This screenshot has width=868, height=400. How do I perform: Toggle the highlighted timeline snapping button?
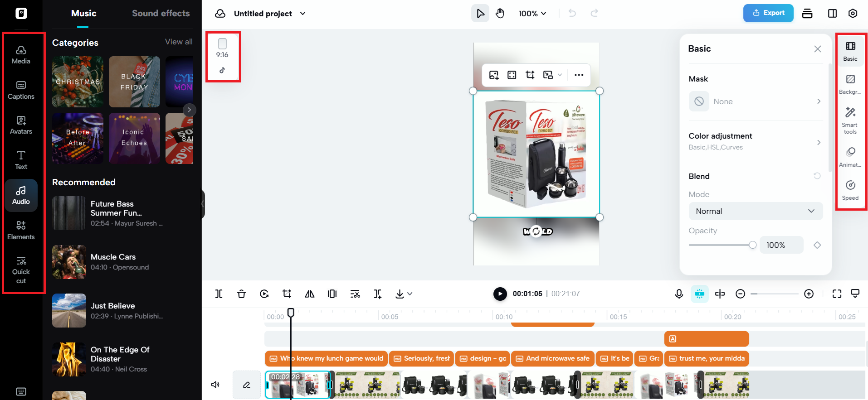tap(700, 294)
